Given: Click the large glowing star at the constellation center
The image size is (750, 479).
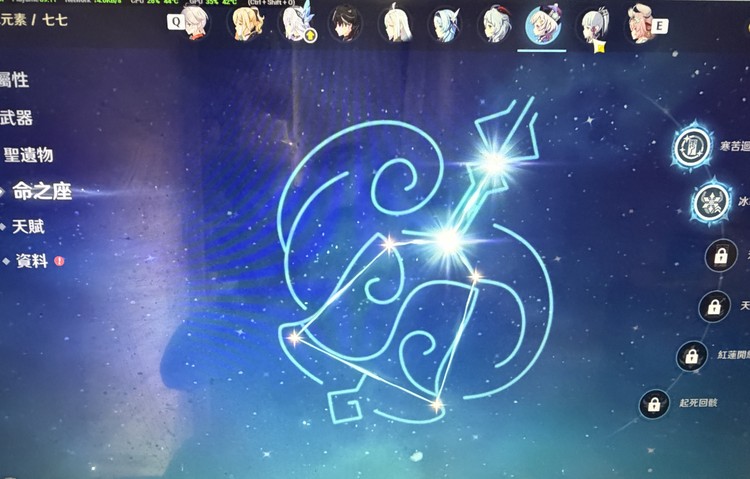Looking at the screenshot, I should click(449, 241).
